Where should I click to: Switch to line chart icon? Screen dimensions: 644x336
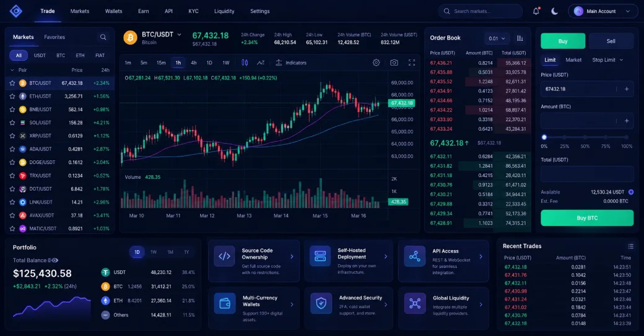tap(261, 62)
